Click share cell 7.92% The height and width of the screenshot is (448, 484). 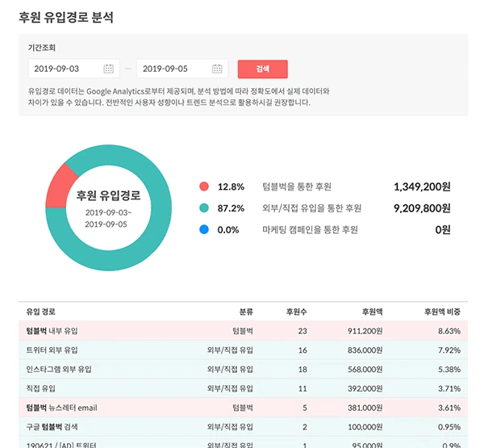point(449,350)
